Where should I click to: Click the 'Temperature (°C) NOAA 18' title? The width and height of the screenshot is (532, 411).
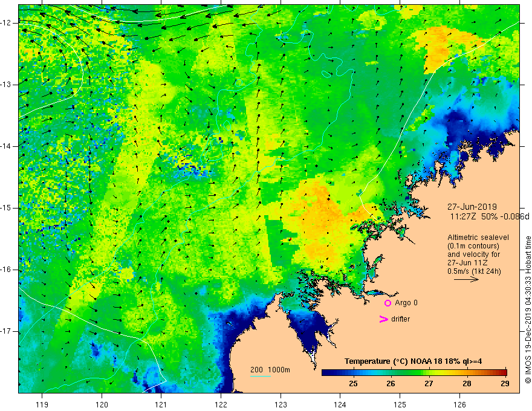413,361
